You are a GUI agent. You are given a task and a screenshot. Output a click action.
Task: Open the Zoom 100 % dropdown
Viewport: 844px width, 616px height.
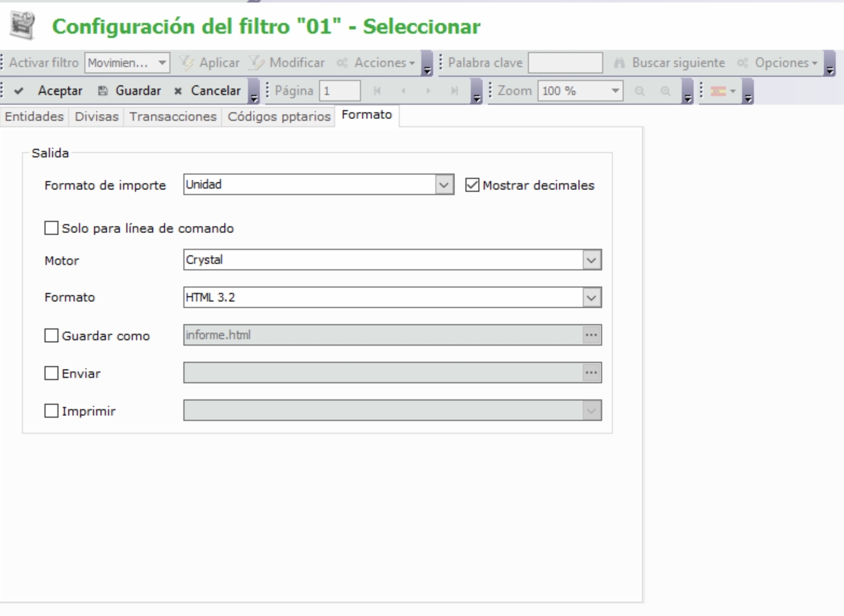pos(614,93)
